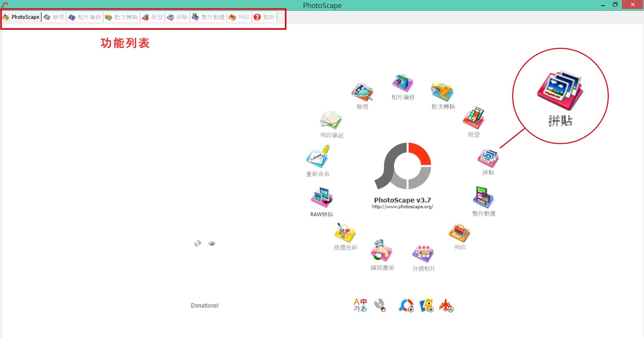The height and width of the screenshot is (338, 644).
Task: Open 檢視 (Viewer) icon in the circular menu
Action: point(362,92)
